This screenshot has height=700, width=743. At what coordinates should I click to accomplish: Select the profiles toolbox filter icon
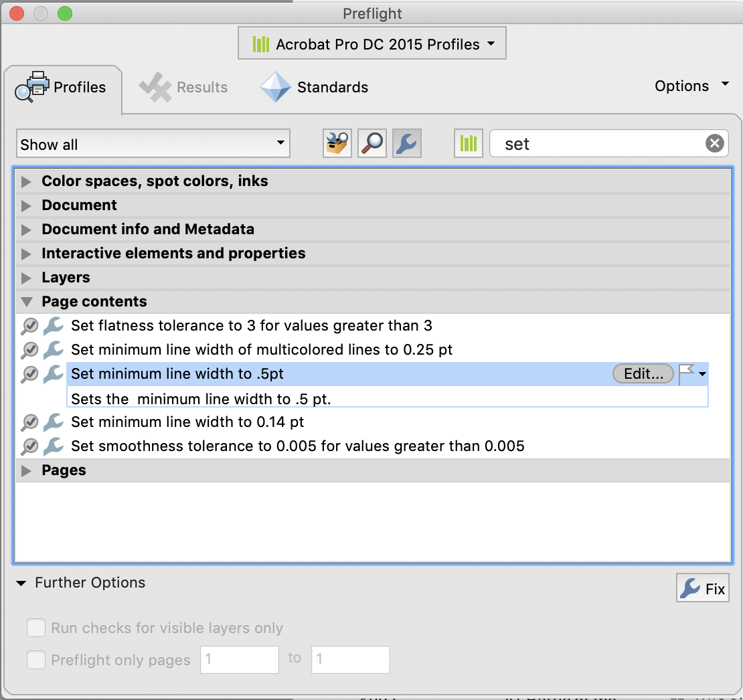pyautogui.click(x=337, y=143)
